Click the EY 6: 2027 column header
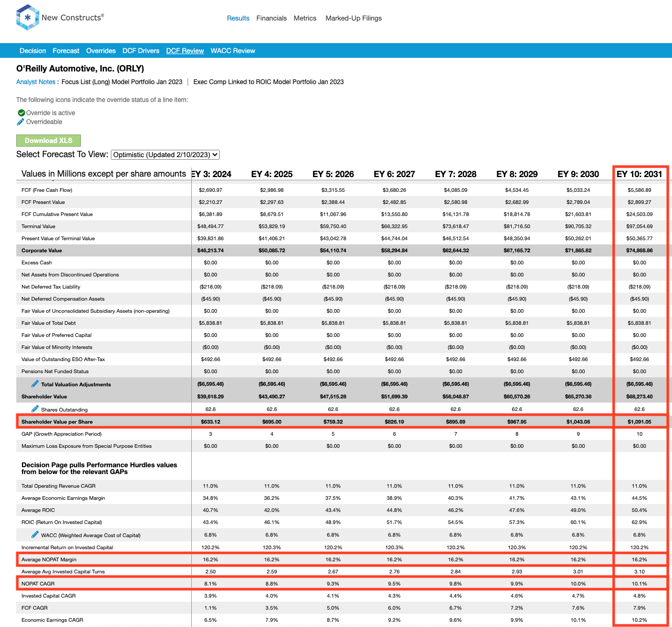Viewport: 672px width, 627px height. tap(395, 174)
